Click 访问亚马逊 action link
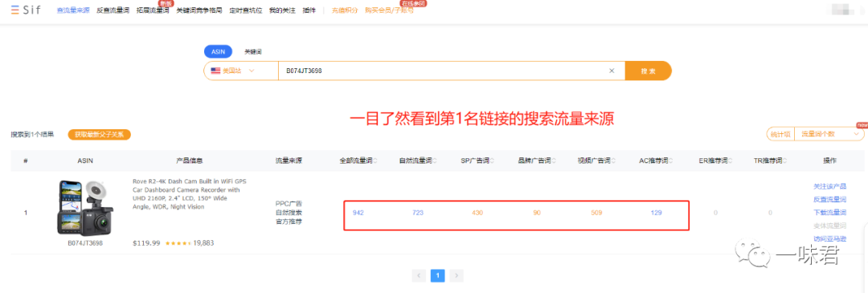The height and width of the screenshot is (293, 868). click(829, 239)
